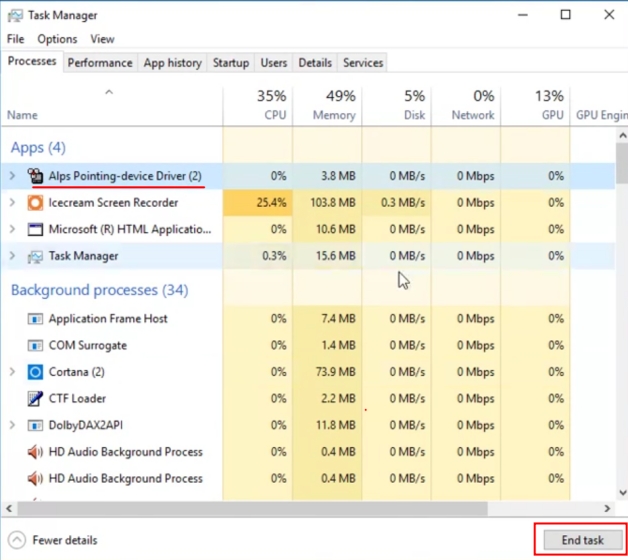The width and height of the screenshot is (628, 560).
Task: Switch to the App history tab
Action: [x=173, y=63]
